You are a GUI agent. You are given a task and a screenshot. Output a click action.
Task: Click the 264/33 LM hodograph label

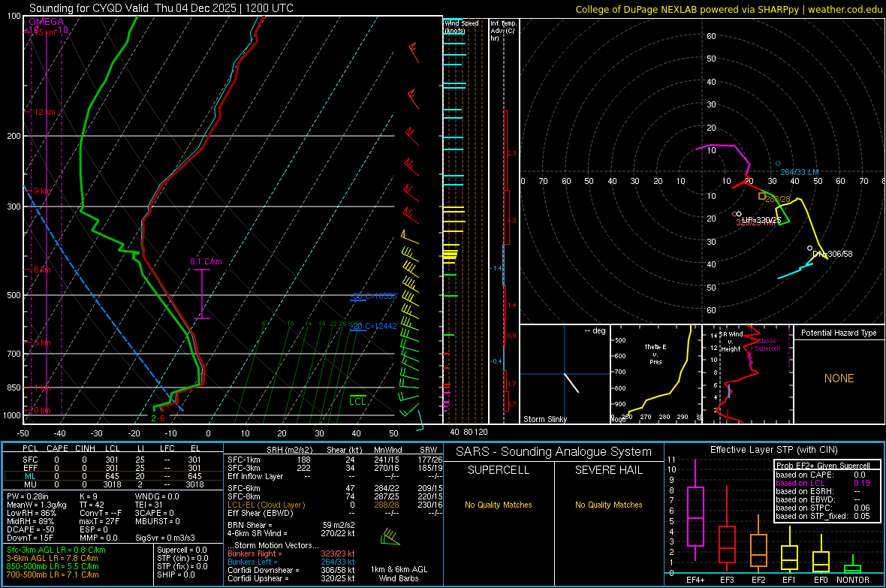point(800,172)
